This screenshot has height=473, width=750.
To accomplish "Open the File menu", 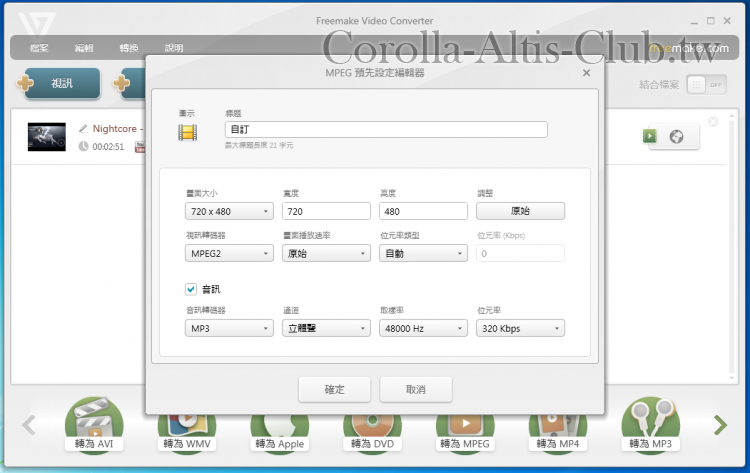I will [39, 48].
